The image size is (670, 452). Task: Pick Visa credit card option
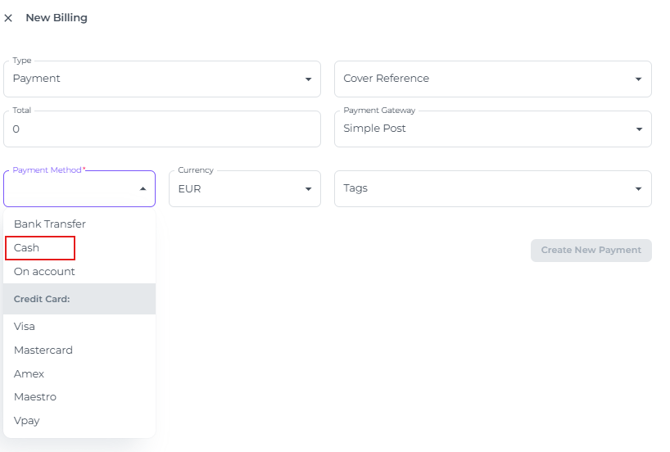click(x=25, y=326)
